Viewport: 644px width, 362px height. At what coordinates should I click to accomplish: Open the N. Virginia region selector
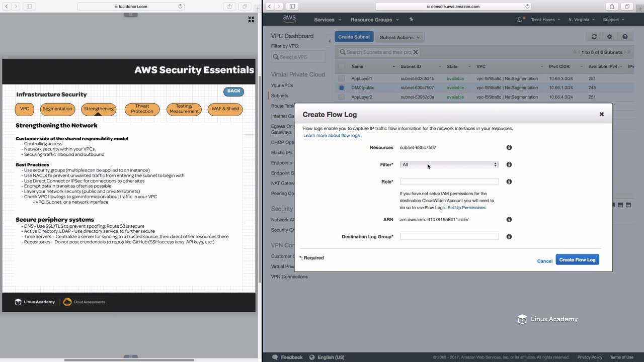[x=582, y=20]
